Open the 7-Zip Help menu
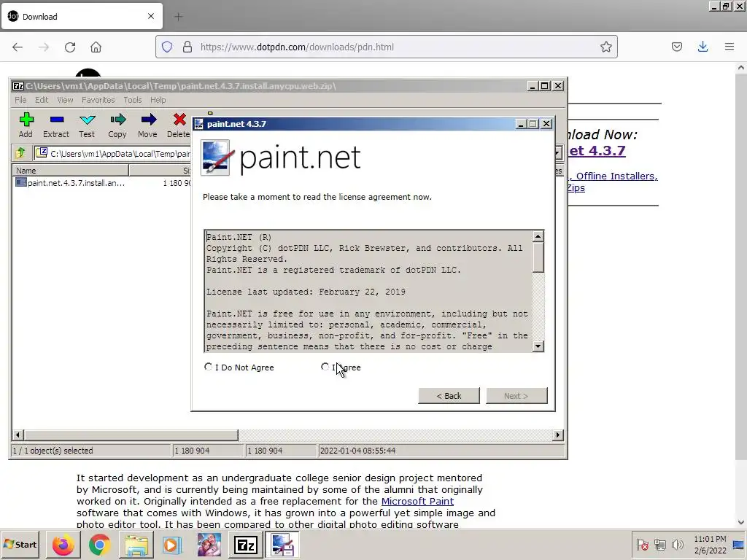Viewport: 747px width, 560px height. click(x=158, y=100)
